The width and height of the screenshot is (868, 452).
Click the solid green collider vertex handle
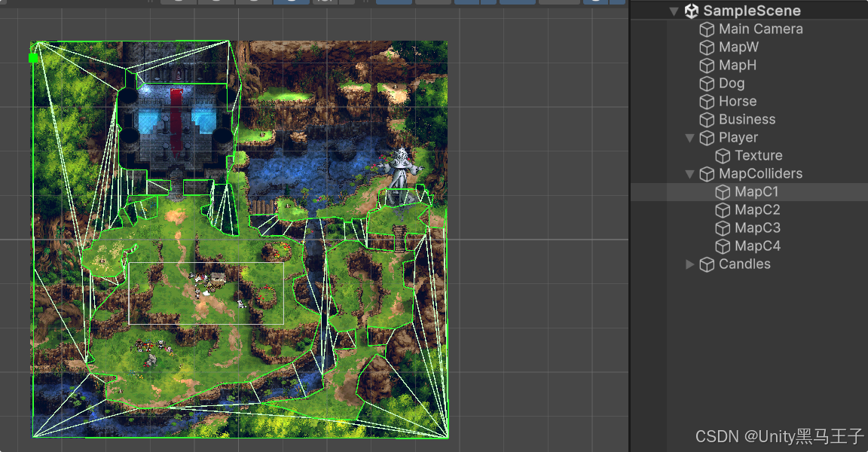coord(33,57)
